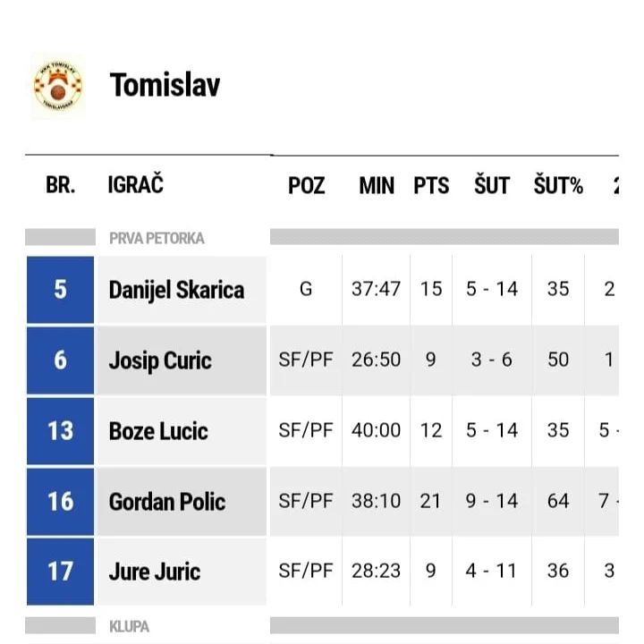Image resolution: width=644 pixels, height=644 pixels.
Task: Click the Tomislav club logo
Action: pyautogui.click(x=58, y=87)
